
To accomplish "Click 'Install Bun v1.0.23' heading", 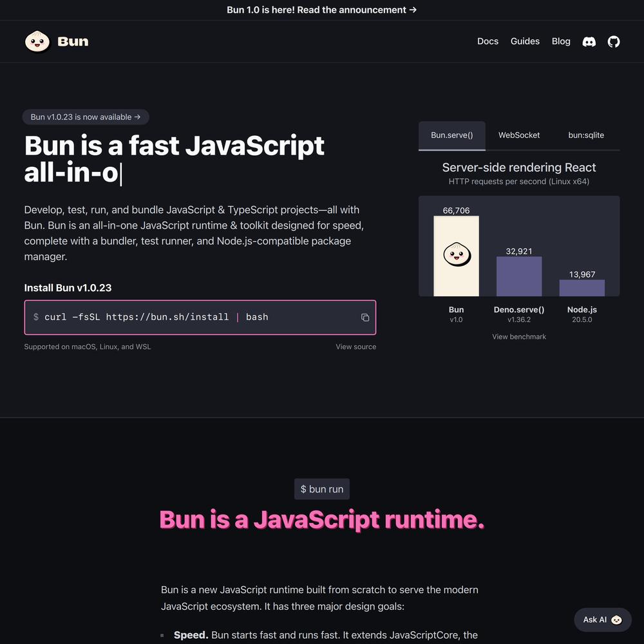I will [68, 288].
